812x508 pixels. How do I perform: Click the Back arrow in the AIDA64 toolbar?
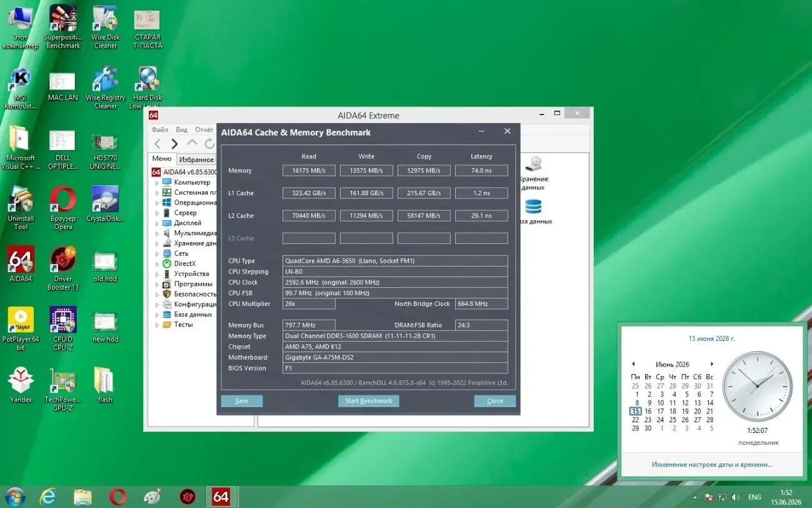tap(158, 144)
